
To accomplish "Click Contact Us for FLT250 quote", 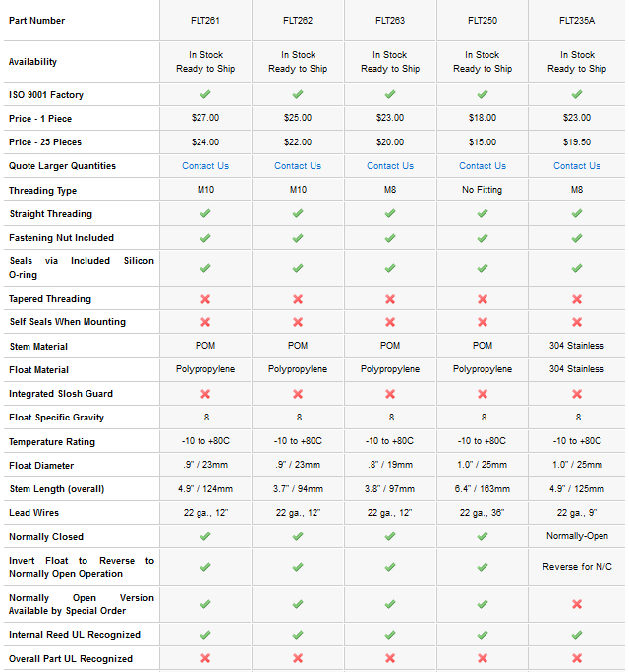I will click(483, 166).
